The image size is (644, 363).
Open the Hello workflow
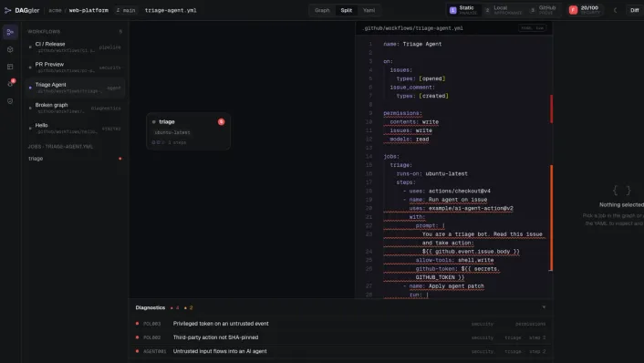(x=75, y=128)
